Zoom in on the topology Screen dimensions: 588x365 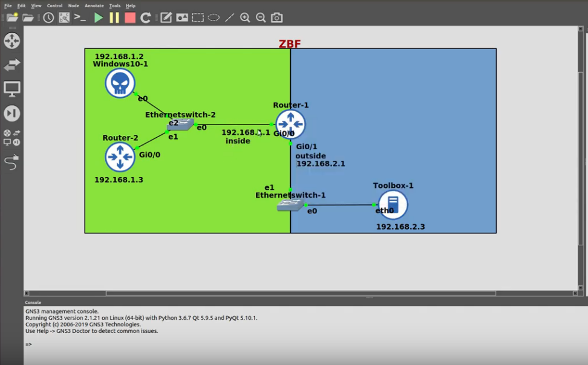244,18
